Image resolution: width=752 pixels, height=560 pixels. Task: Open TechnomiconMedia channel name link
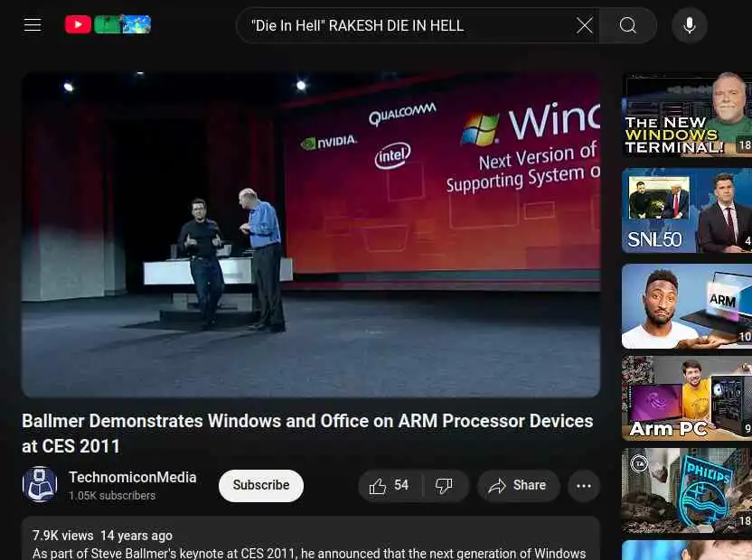132,478
